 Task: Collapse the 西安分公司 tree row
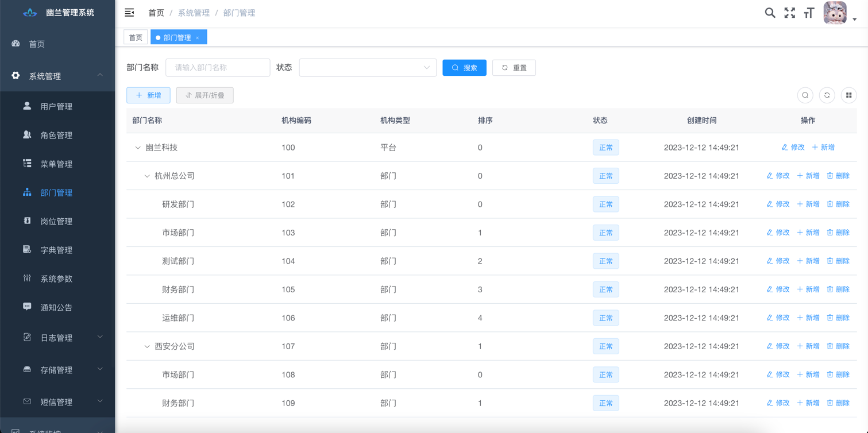click(147, 346)
